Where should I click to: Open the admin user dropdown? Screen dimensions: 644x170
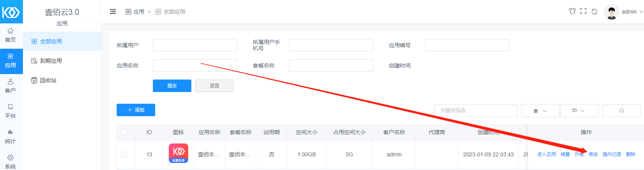tap(632, 12)
